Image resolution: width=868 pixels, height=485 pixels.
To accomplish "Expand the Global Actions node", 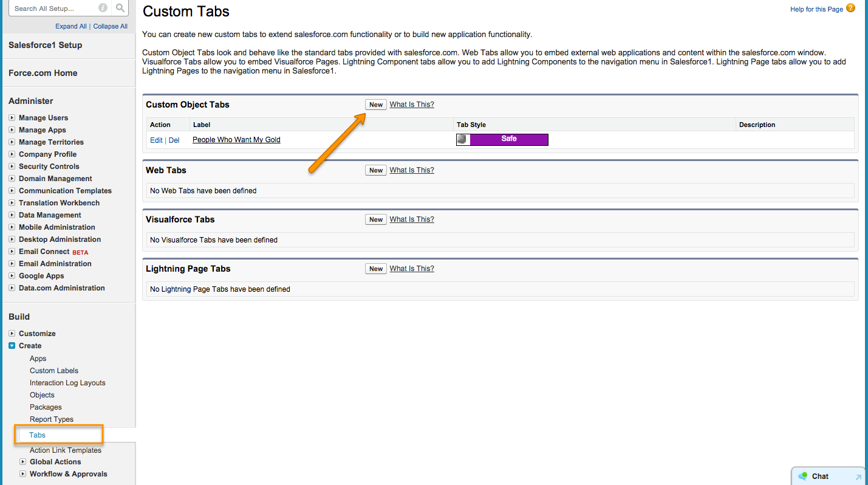I will [x=23, y=462].
